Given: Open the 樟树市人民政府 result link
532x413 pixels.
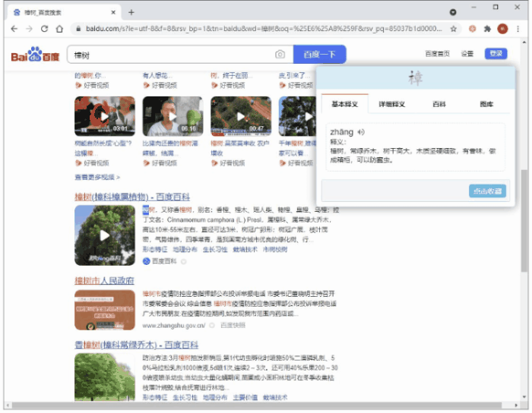Looking at the screenshot, I should pyautogui.click(x=104, y=281).
